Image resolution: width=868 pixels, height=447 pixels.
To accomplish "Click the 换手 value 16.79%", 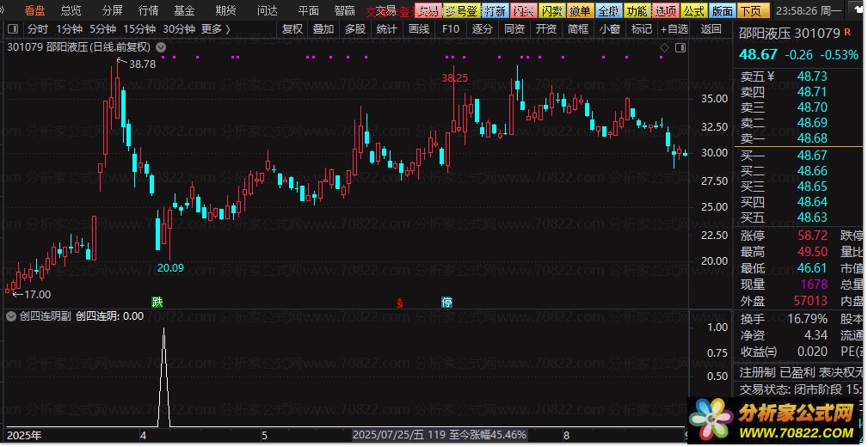I will 806,319.
